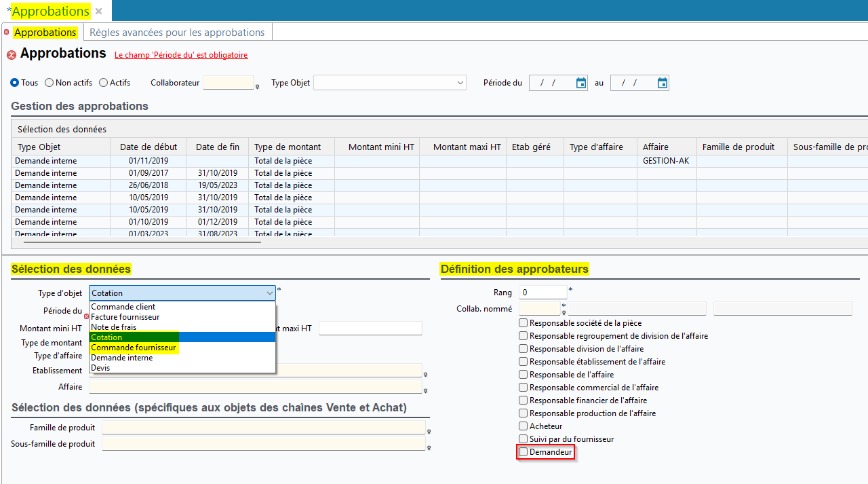Choose 'Commande fournisseur' from the dropdown list
The height and width of the screenshot is (484, 868).
click(x=134, y=348)
